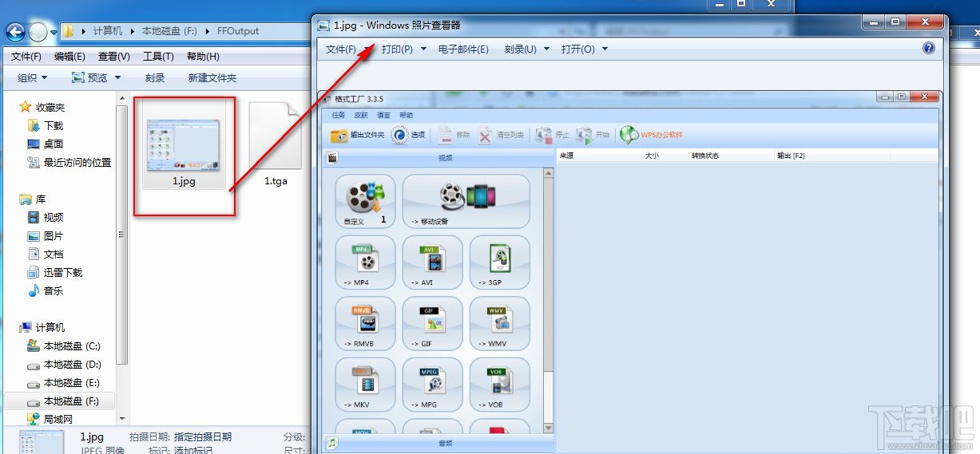Click the 停止 icon in Format Factory toolbar
This screenshot has width=980, height=454.
coord(544,135)
